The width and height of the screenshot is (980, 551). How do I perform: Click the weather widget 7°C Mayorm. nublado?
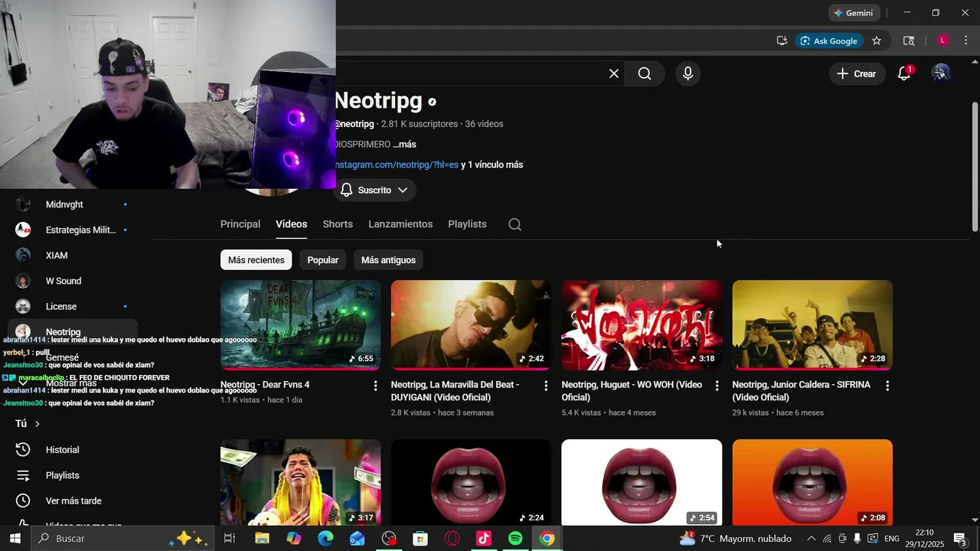pos(735,539)
